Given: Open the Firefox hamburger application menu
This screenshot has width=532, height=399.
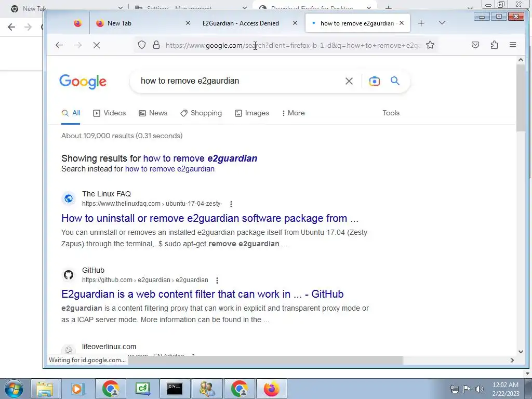Looking at the screenshot, I should 513,45.
